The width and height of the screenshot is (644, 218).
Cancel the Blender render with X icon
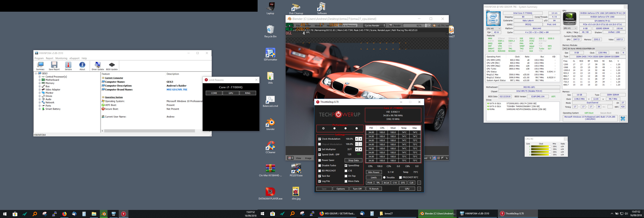(x=429, y=26)
